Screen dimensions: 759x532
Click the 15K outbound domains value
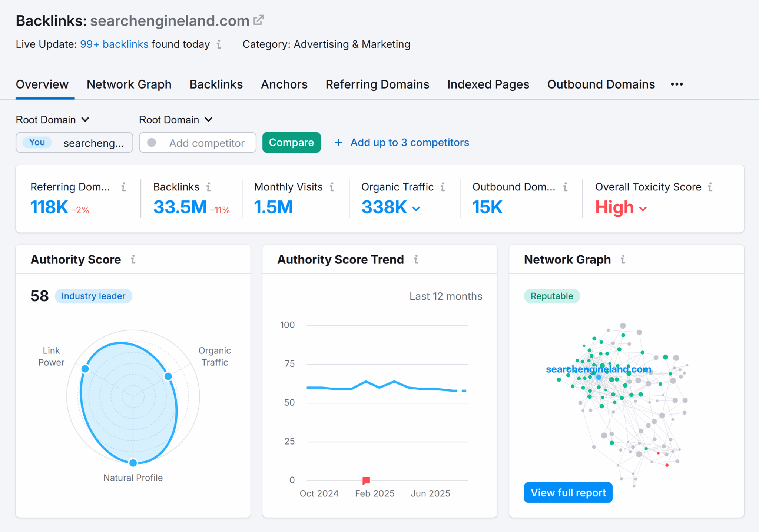tap(487, 207)
